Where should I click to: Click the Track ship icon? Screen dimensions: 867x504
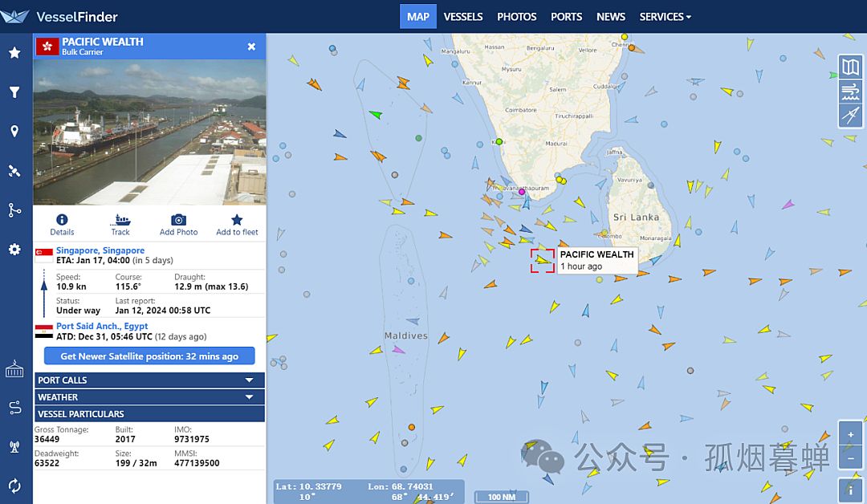pyautogui.click(x=120, y=224)
